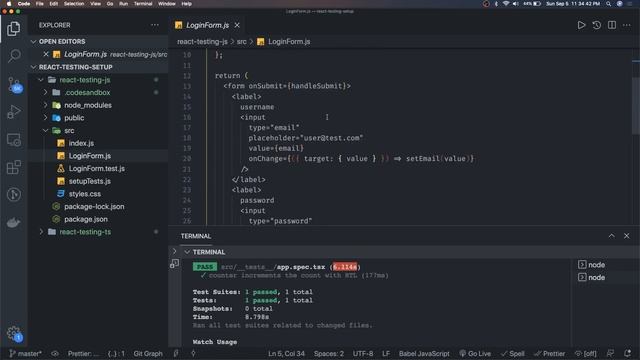
Task: Close the terminal panel
Action: [627, 236]
